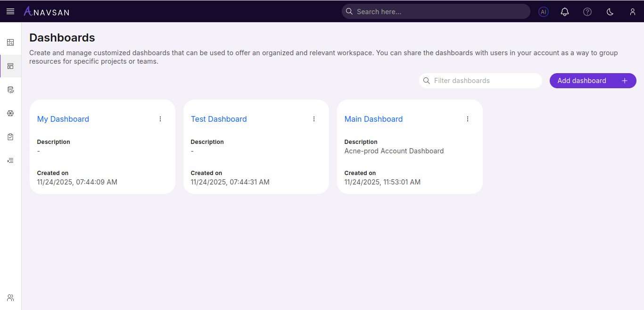Open the Main Dashboard link
The width and height of the screenshot is (644, 310).
[373, 118]
